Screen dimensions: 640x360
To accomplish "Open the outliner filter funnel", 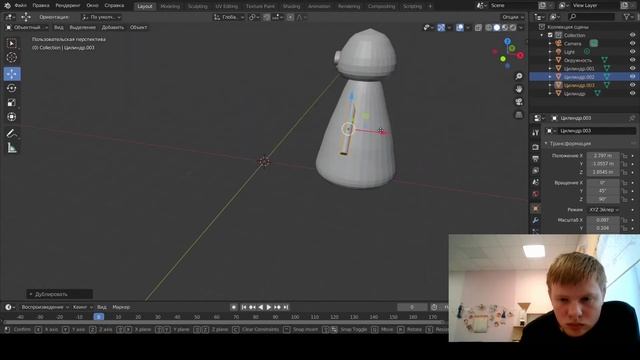I will coord(627,17).
